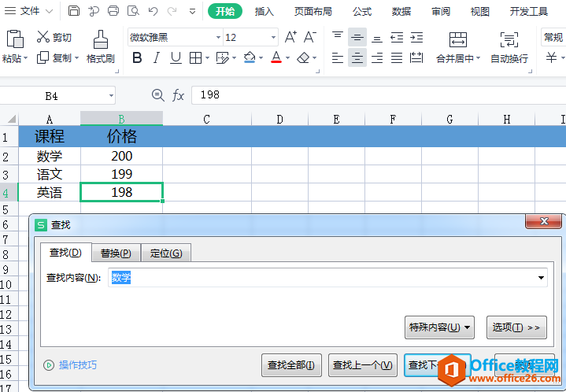Open font name dropdown 微软雅黑

(218, 37)
